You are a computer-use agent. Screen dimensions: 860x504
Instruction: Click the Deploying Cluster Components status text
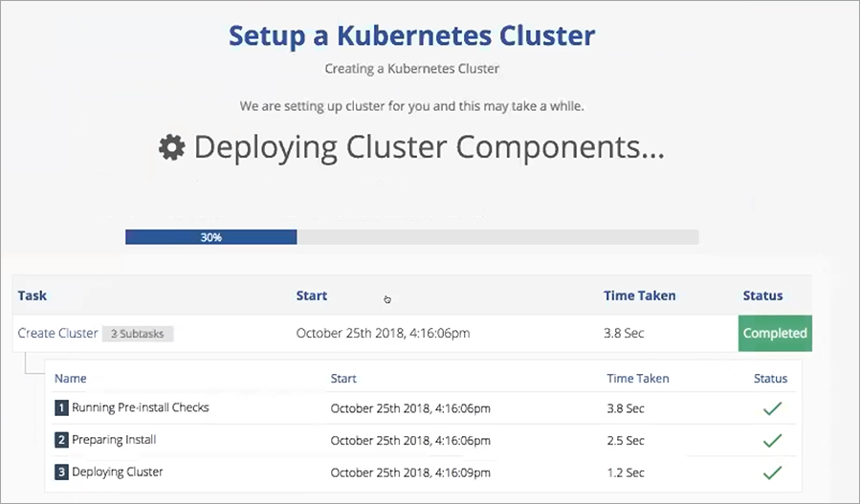pos(430,147)
